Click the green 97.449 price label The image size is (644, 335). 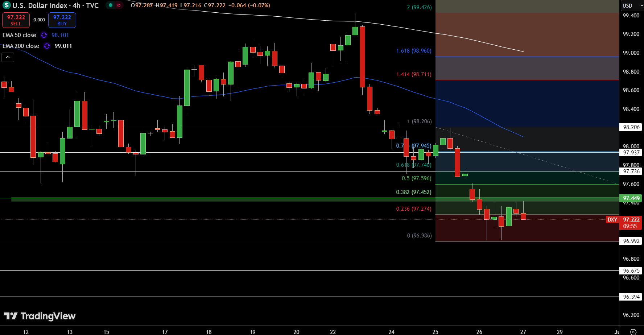click(x=631, y=198)
